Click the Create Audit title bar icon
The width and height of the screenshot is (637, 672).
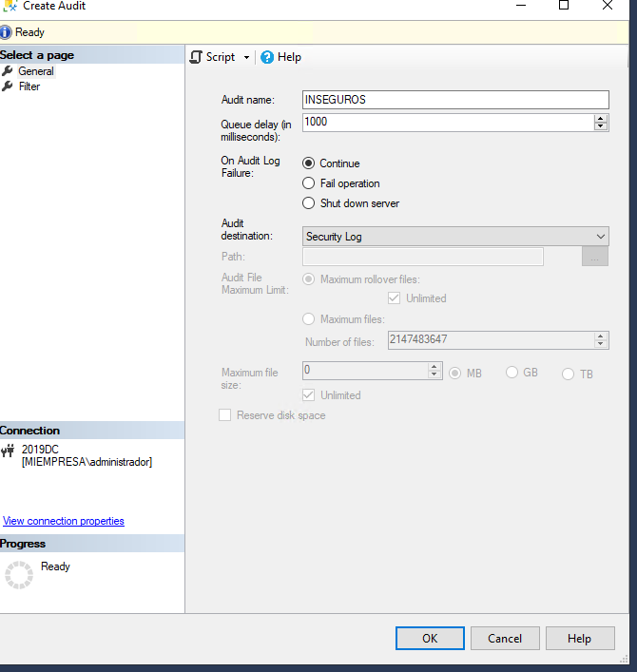click(x=10, y=6)
